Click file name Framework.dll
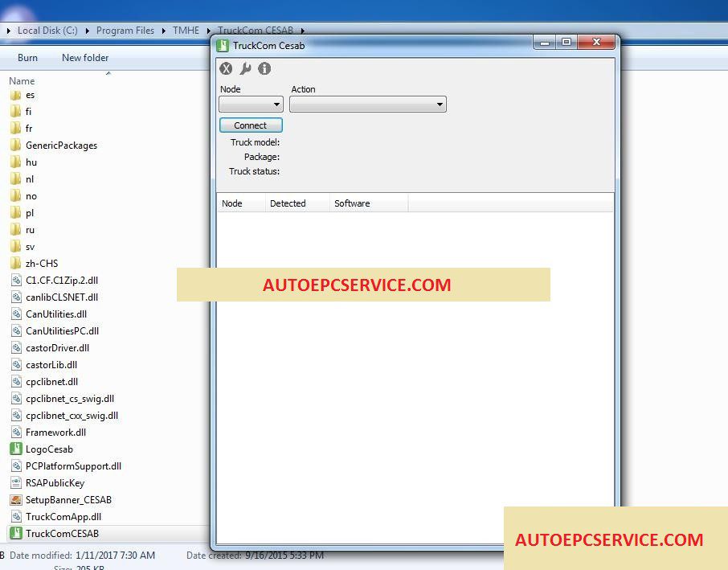728x570 pixels. (x=55, y=433)
